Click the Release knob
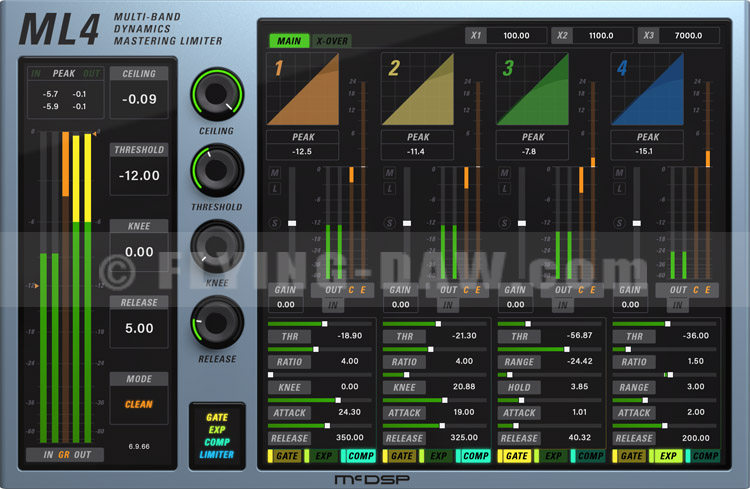This screenshot has width=750, height=489. point(217,322)
